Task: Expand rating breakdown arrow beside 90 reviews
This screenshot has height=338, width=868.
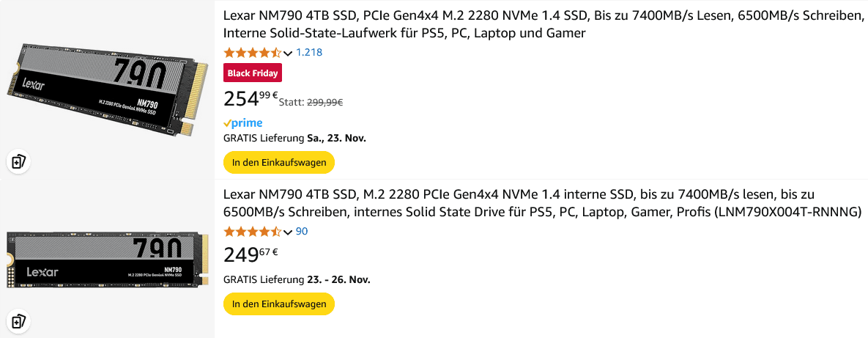Action: (288, 232)
